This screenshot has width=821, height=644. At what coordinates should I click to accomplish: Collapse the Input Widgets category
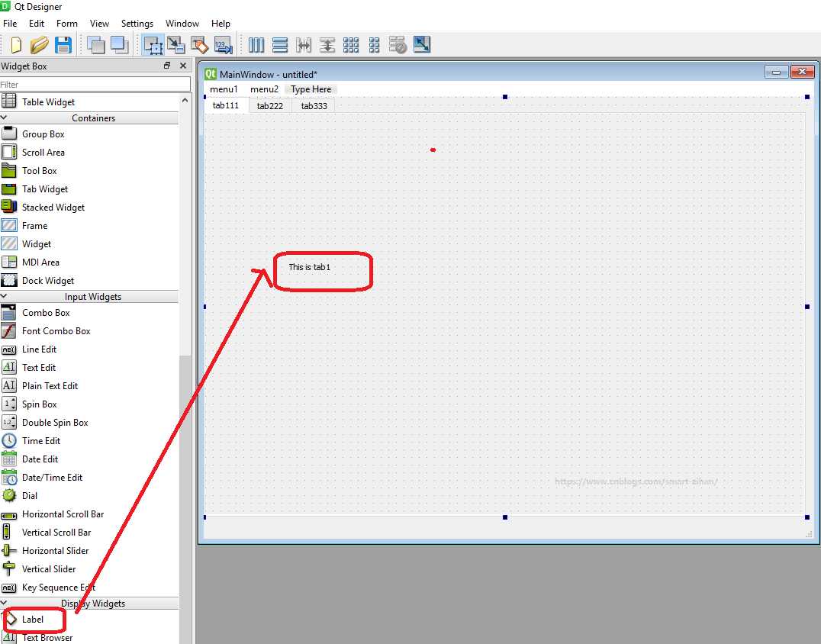click(x=4, y=296)
